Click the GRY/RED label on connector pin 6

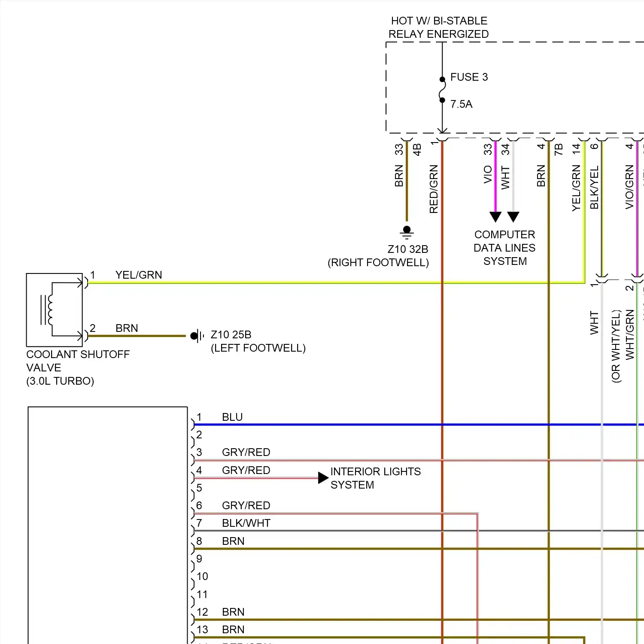pos(246,506)
